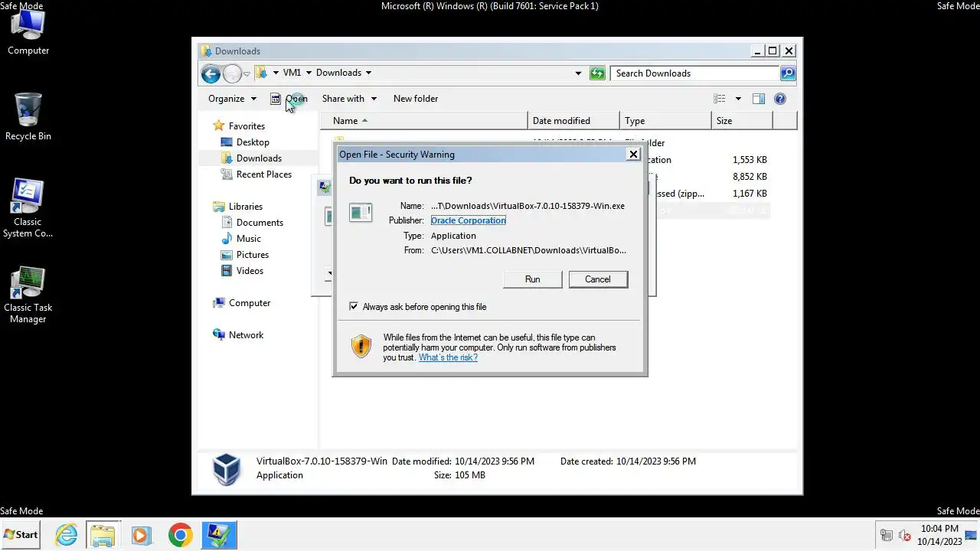
Task: Click the folder icon in address bar
Action: 261,73
